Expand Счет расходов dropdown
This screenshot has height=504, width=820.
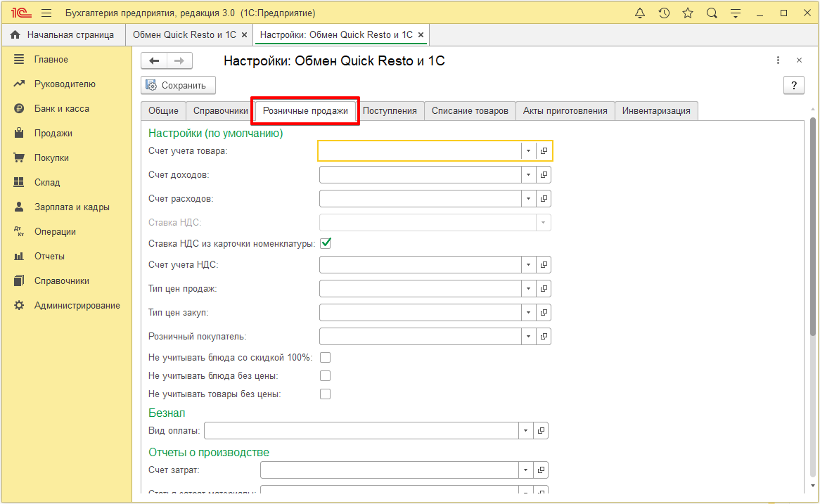coord(528,199)
